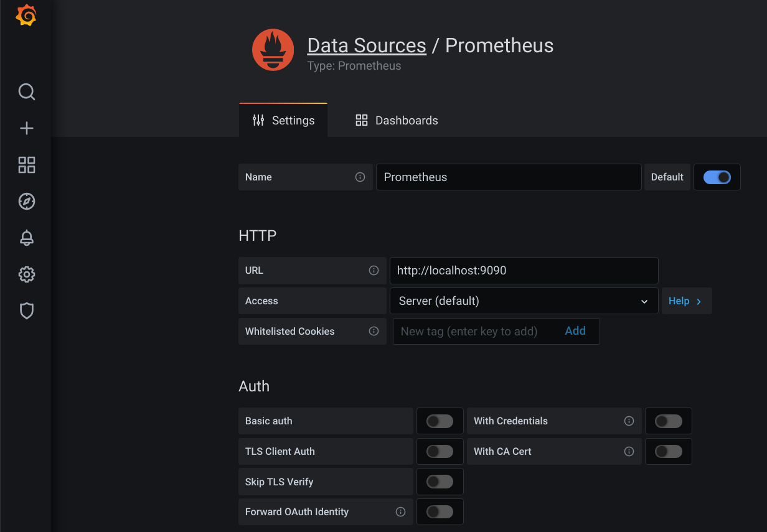Click the URL input field
The image size is (767, 532).
pyautogui.click(x=524, y=271)
